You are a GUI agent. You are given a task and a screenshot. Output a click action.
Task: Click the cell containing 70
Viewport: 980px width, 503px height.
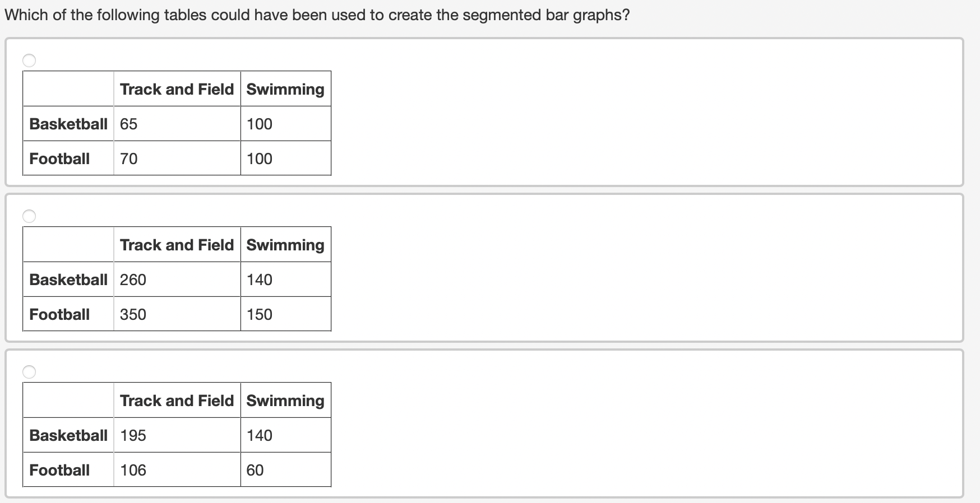pyautogui.click(x=129, y=158)
